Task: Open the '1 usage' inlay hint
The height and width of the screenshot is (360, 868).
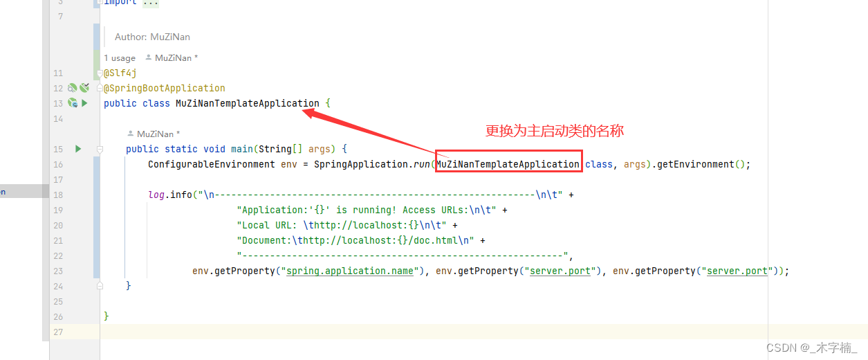Action: 120,58
